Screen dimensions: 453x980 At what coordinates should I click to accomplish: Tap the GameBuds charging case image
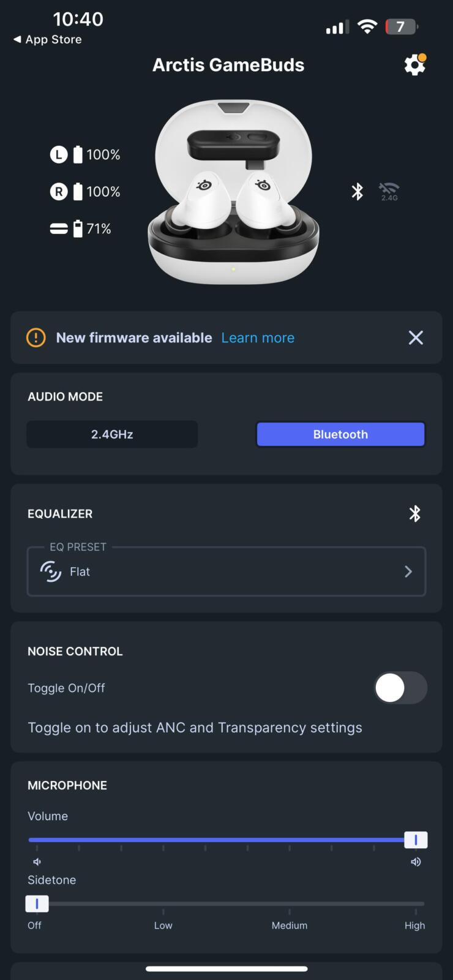(233, 192)
